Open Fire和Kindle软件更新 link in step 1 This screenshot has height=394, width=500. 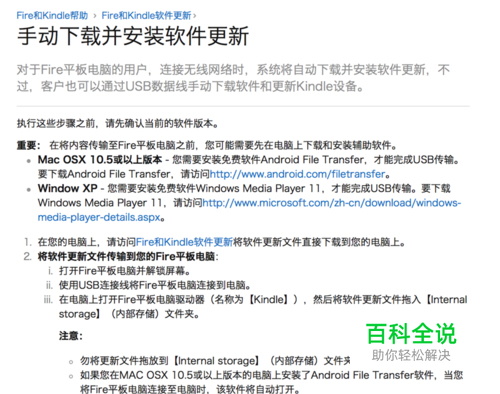coord(184,242)
